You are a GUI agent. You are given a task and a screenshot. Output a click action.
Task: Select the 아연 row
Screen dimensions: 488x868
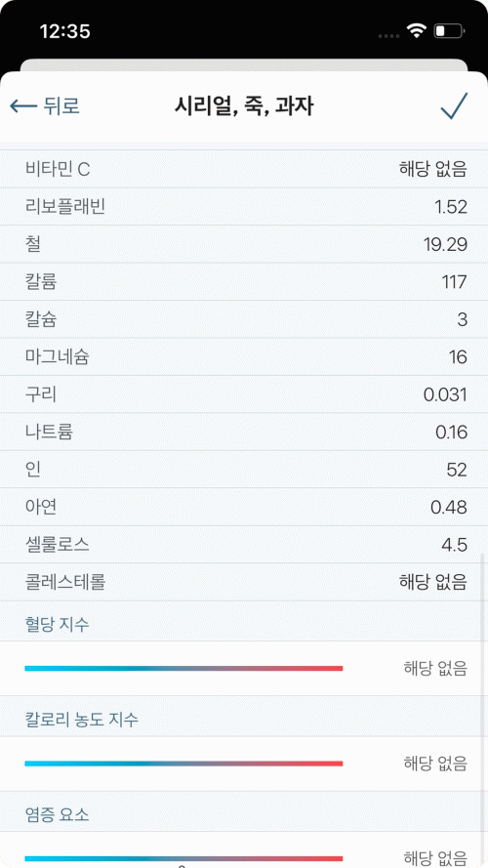coord(244,507)
